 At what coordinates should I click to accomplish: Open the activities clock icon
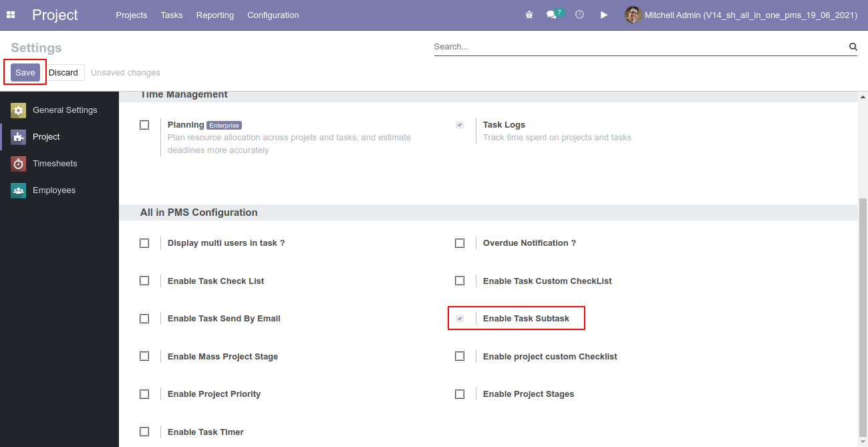(x=579, y=15)
